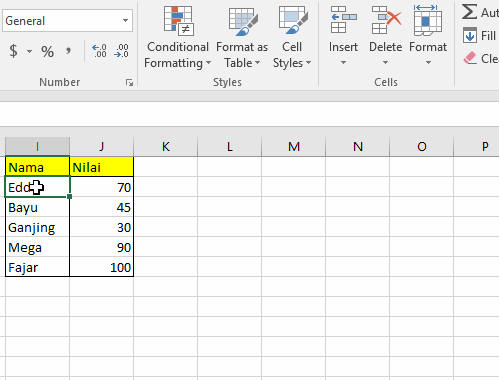Select column J header

tap(102, 147)
